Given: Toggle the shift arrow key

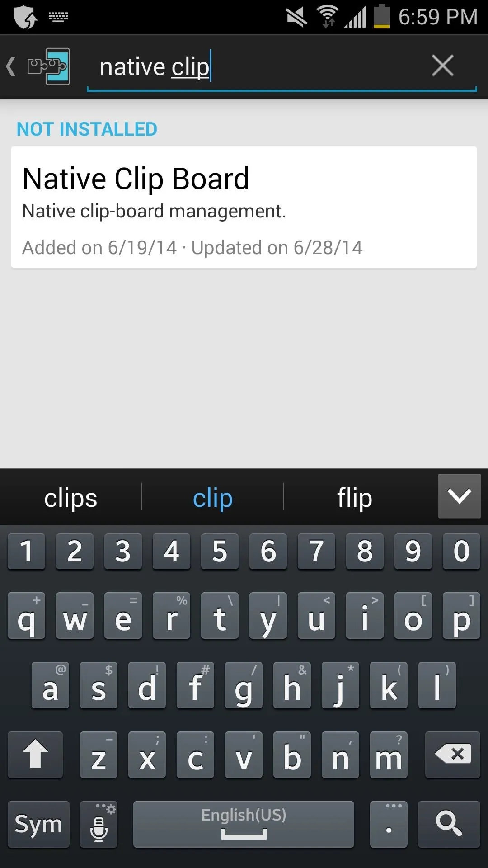Looking at the screenshot, I should click(x=35, y=754).
